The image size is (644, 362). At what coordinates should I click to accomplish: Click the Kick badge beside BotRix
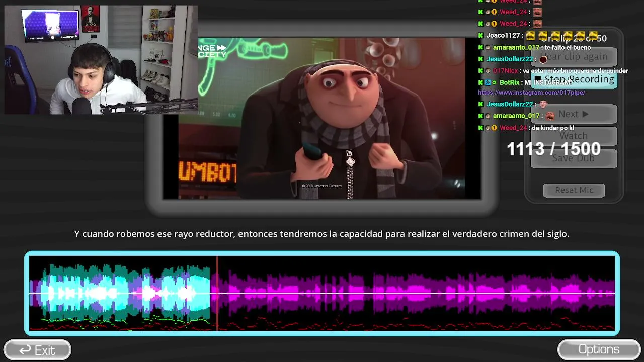480,82
